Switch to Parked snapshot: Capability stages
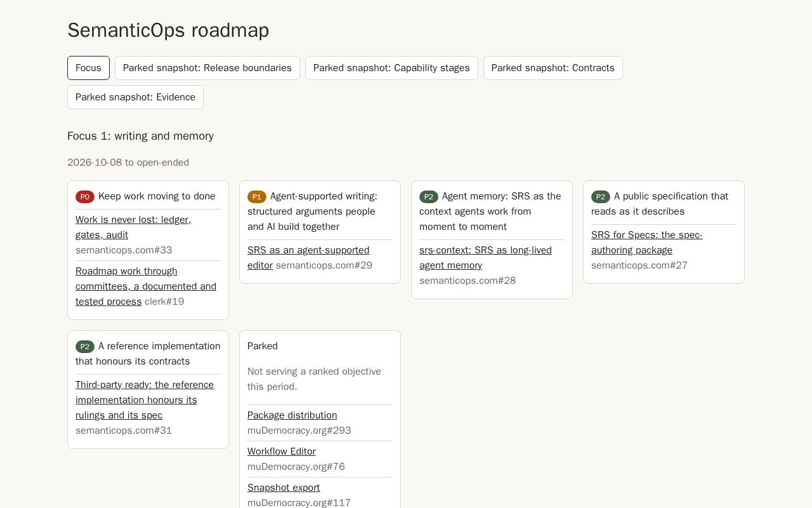Viewport: 812px width, 508px height. click(391, 68)
